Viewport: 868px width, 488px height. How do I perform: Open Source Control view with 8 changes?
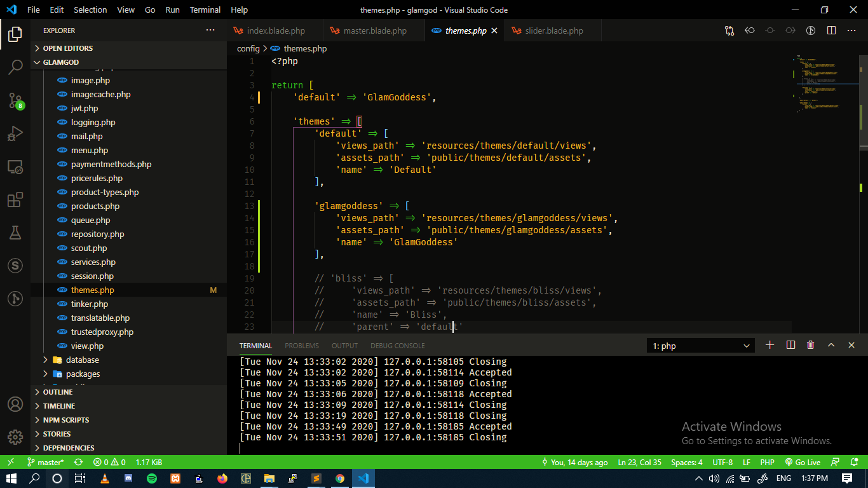coord(15,101)
